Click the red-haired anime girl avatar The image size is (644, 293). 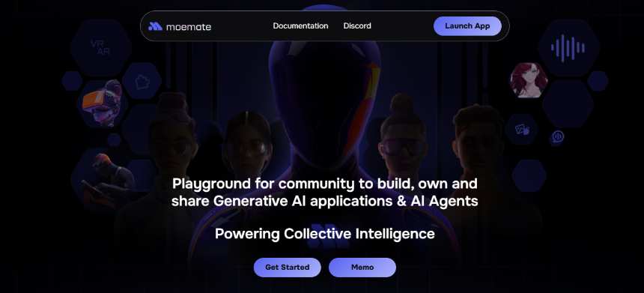pos(528,80)
